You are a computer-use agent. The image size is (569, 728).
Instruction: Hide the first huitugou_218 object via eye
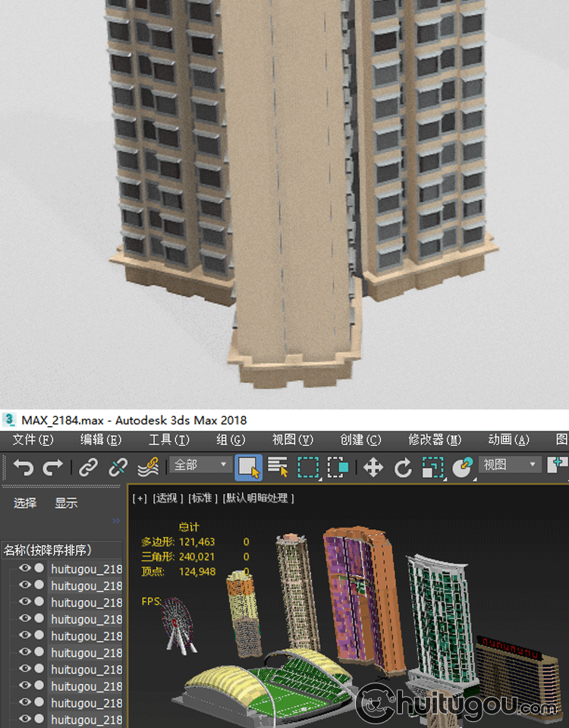(x=25, y=568)
